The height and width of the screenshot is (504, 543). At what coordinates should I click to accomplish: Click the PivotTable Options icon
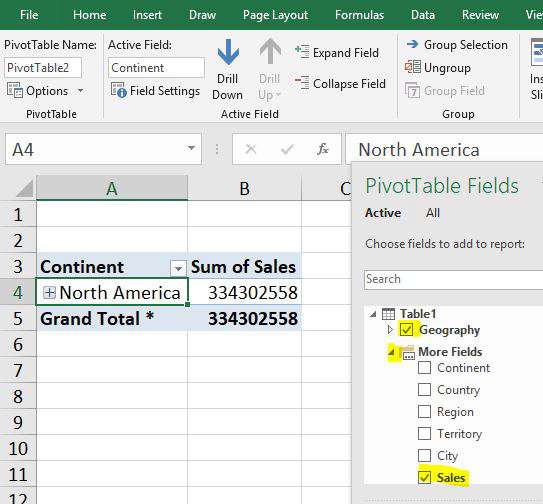(x=15, y=90)
